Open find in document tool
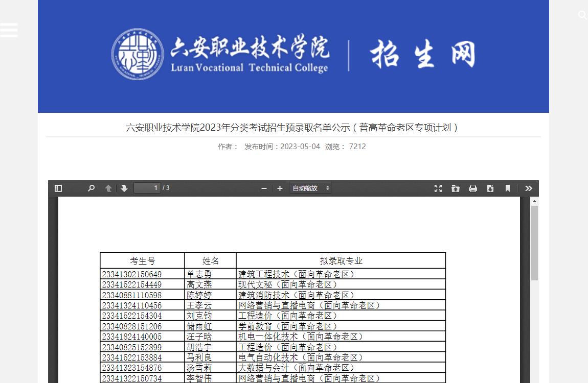Screen dimensions: 588x383 [x=91, y=188]
